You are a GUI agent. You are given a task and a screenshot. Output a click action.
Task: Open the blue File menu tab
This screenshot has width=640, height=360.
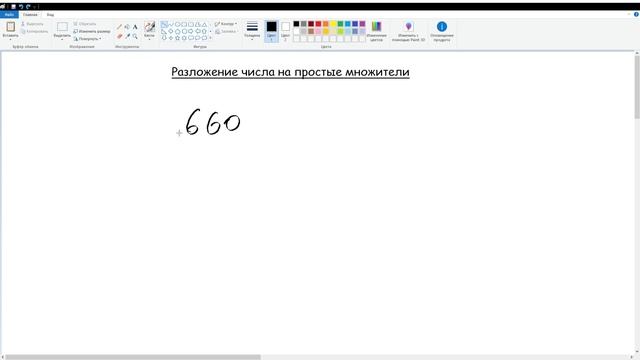click(9, 15)
